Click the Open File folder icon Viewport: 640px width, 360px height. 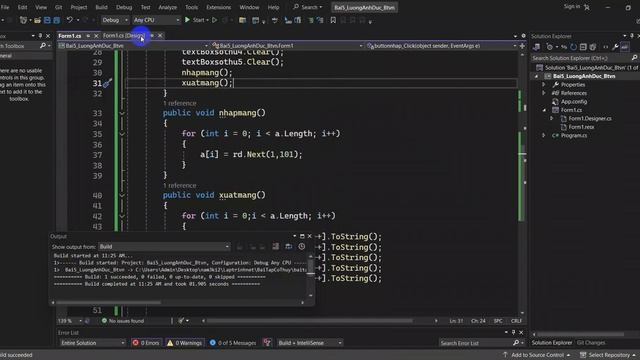[x=37, y=20]
